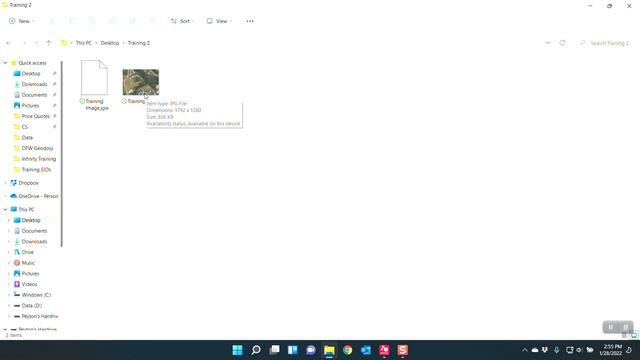Expand Desktop under This PC
Viewport: 640px width, 360px height.
(9, 220)
